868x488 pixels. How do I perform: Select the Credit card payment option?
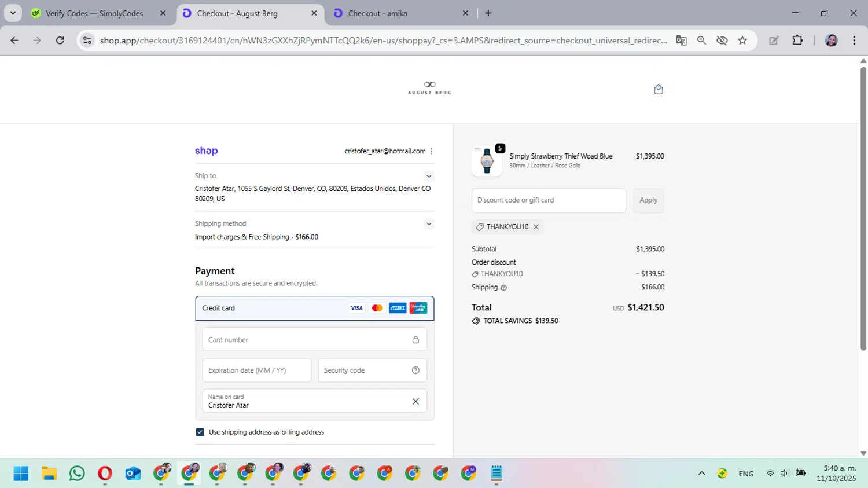click(x=315, y=308)
